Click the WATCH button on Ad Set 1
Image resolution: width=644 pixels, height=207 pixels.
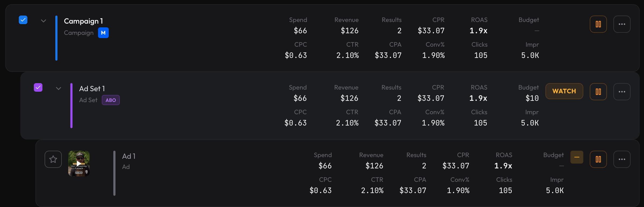point(564,91)
